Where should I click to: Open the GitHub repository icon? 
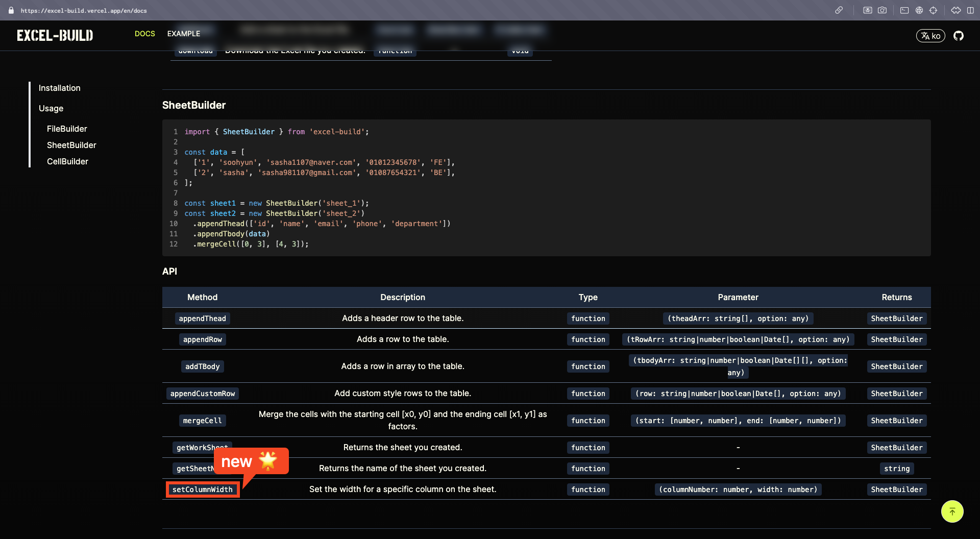click(959, 36)
